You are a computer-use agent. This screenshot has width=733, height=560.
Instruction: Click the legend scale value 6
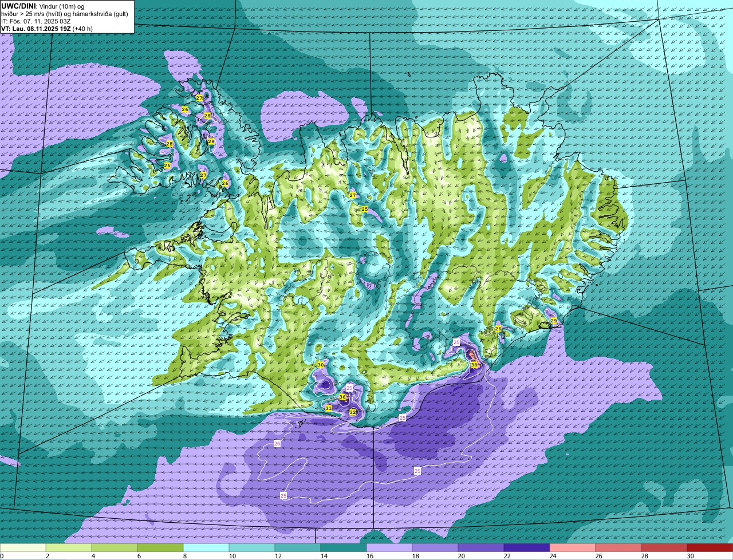click(139, 556)
